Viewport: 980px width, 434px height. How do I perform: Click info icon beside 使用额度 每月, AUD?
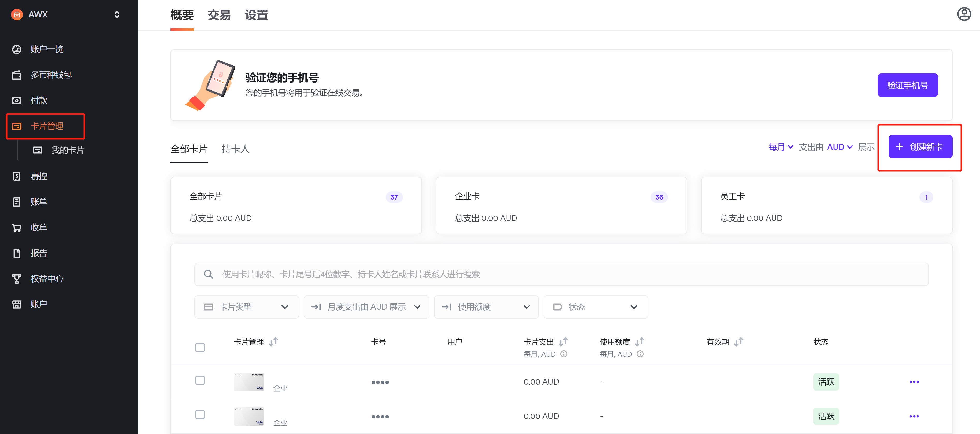640,354
